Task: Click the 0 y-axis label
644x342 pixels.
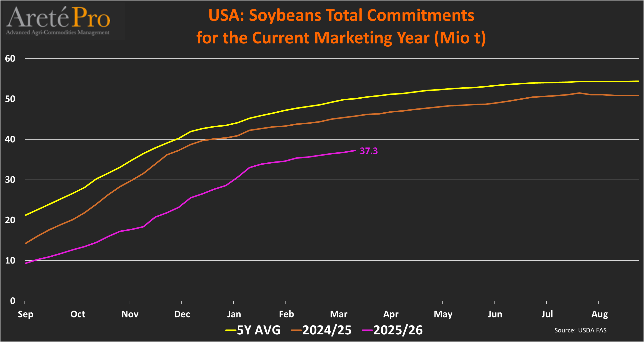Action: [12, 301]
